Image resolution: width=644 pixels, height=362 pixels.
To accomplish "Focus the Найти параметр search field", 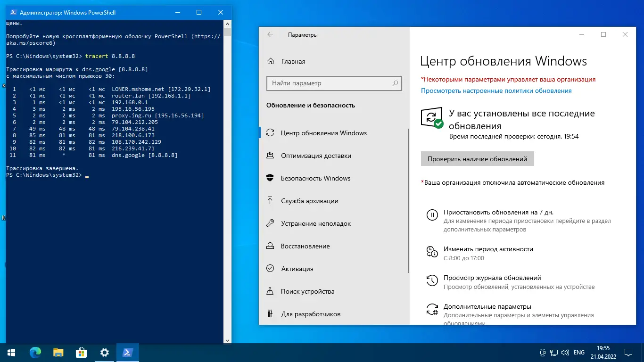I will pyautogui.click(x=334, y=83).
